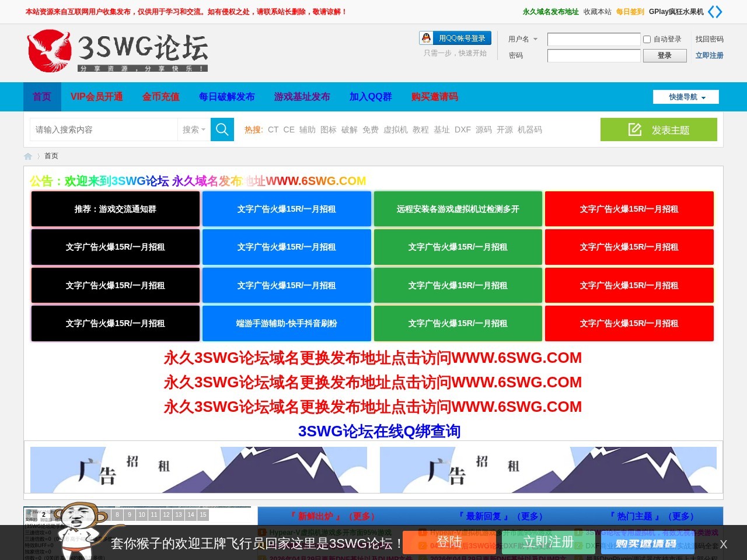Image resolution: width=747 pixels, height=560 pixels.
Task: Open the 快捷导航 dropdown
Action: coord(686,97)
